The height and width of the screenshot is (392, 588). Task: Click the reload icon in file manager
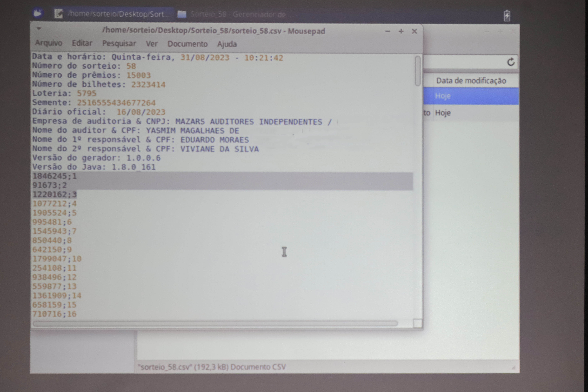pyautogui.click(x=511, y=62)
